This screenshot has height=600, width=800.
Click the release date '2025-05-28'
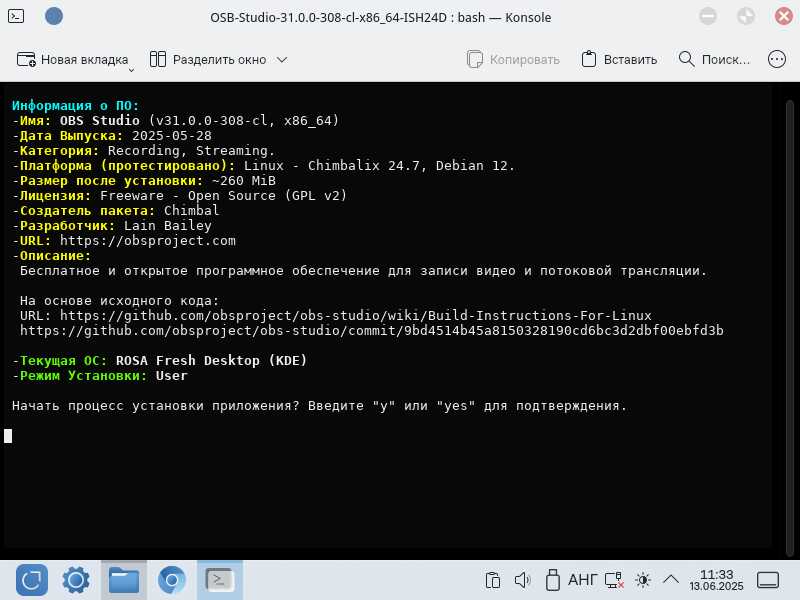click(172, 136)
